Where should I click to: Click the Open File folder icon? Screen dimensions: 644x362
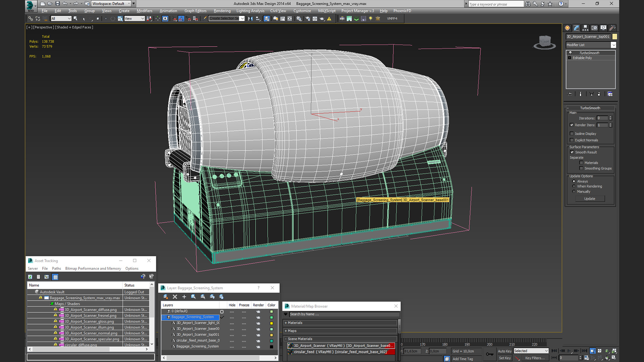50,4
